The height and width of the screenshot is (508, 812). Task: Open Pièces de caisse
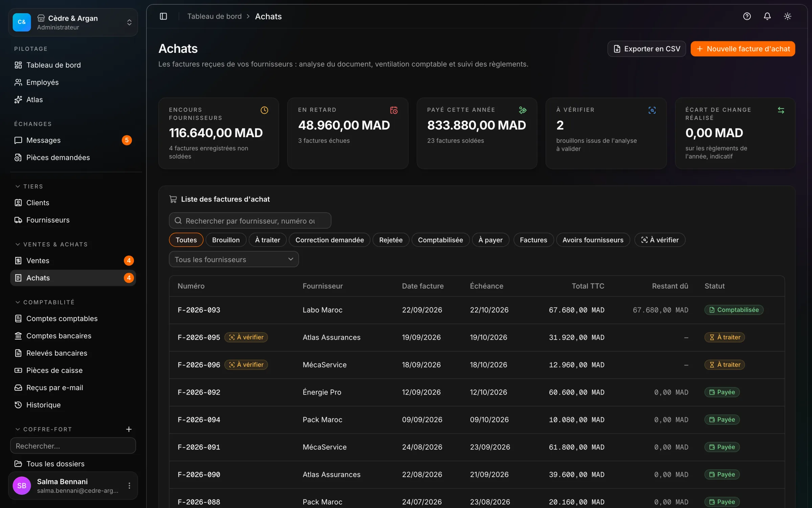point(73,370)
